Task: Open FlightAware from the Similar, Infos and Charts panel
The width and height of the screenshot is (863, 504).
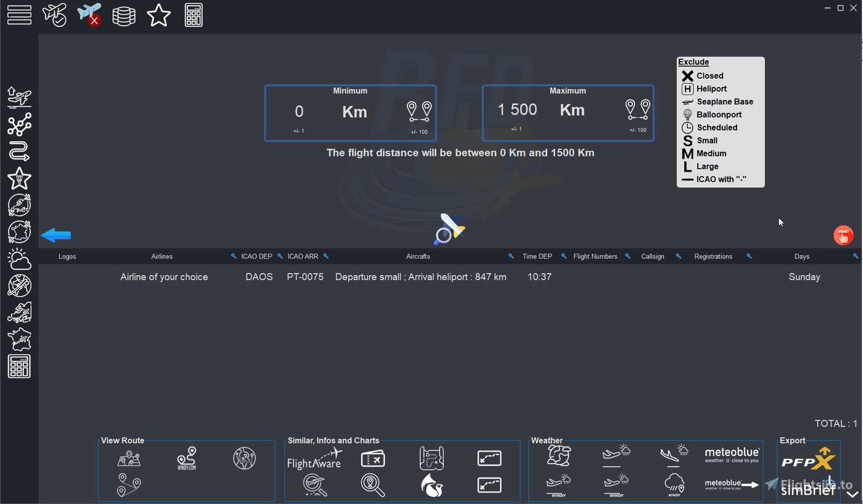Action: 314,458
